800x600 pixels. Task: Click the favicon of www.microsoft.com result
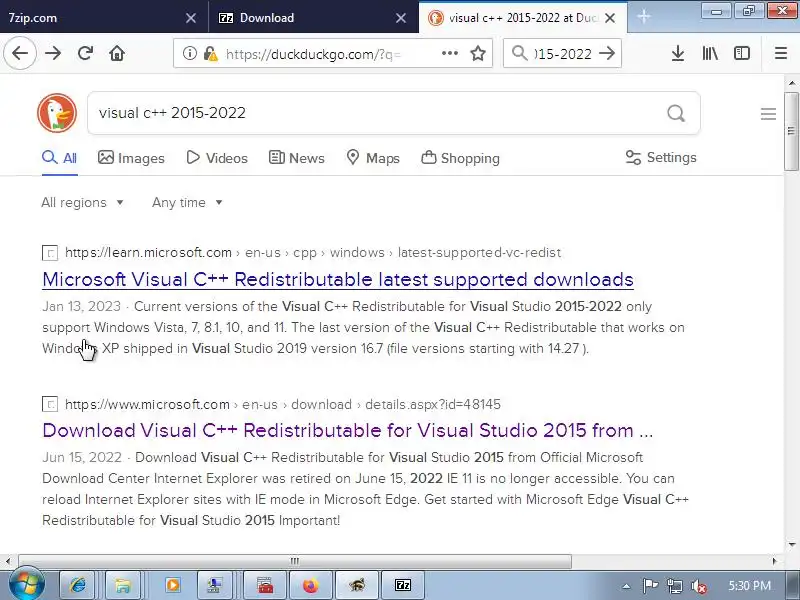click(49, 404)
